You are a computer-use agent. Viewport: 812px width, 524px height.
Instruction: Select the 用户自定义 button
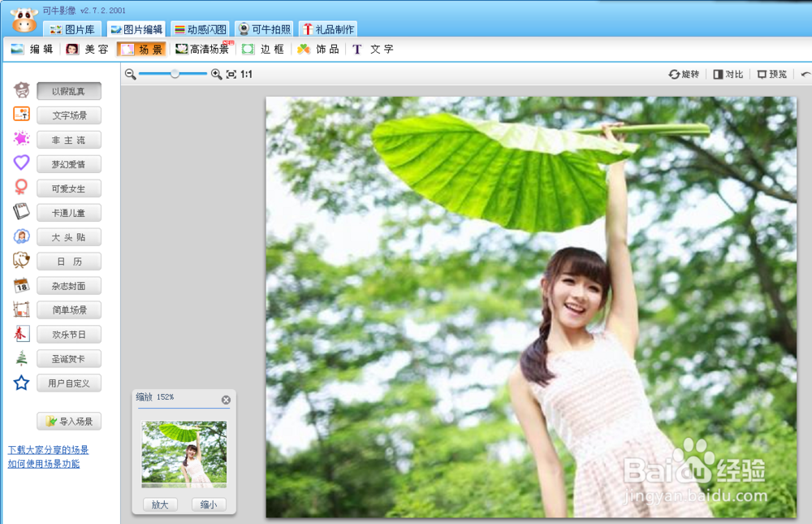coord(69,383)
